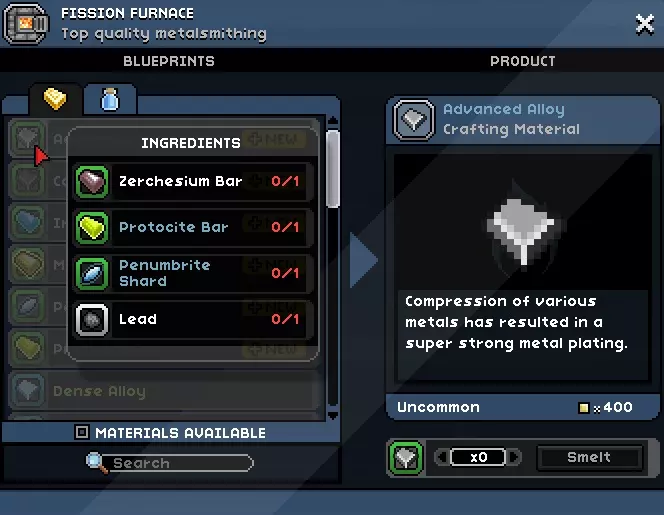The width and height of the screenshot is (664, 515).
Task: Click the Penumbrite Shard crystal icon
Action: coord(92,274)
